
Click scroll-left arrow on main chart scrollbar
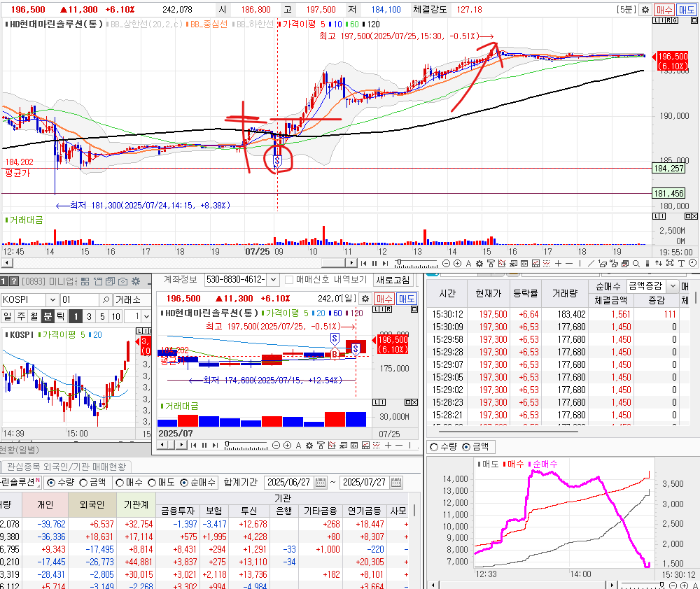(x=7, y=263)
